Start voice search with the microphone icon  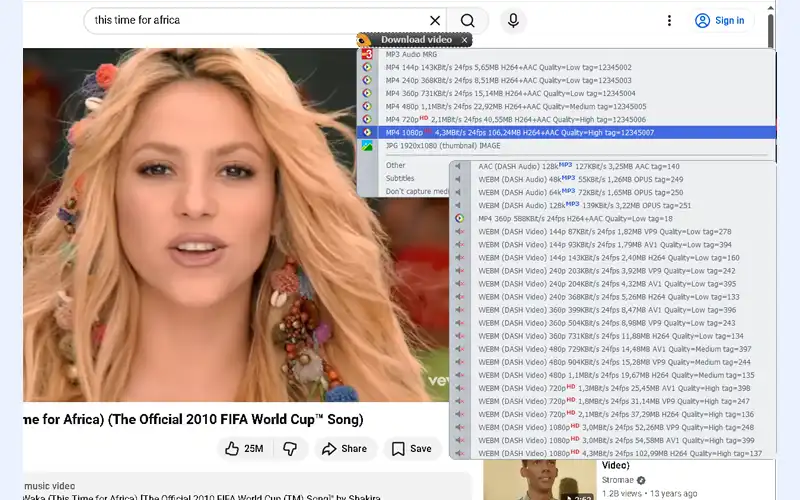pyautogui.click(x=513, y=20)
